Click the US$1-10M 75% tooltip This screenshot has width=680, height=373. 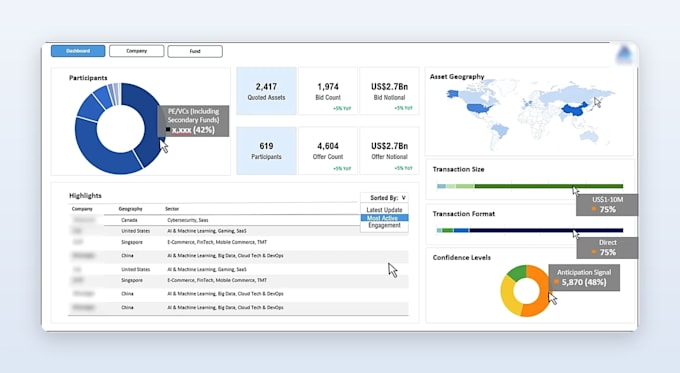pos(607,205)
